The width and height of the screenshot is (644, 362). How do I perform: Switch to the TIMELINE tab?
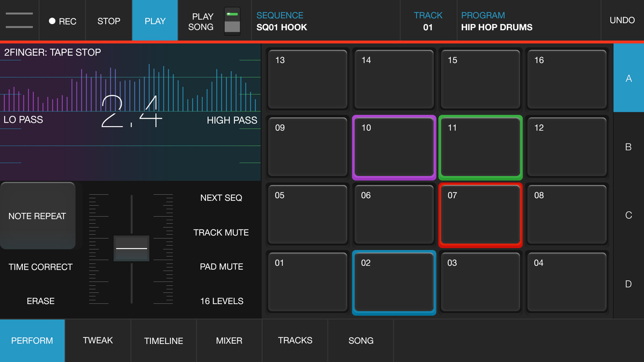coord(163,340)
